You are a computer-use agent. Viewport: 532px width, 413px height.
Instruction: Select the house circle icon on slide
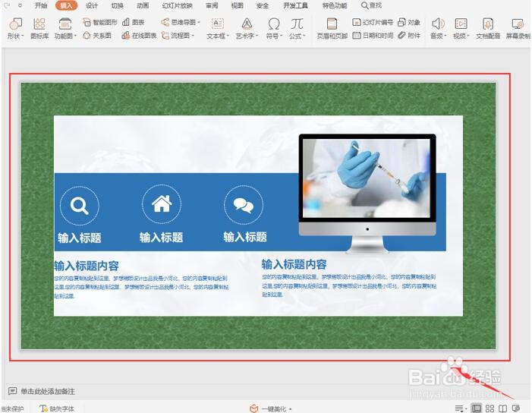pos(162,204)
